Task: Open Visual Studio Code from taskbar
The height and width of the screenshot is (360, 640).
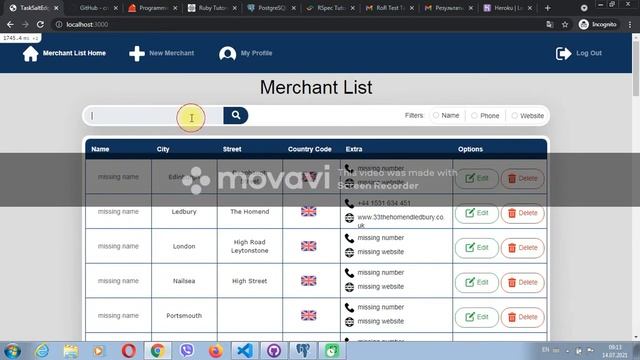Action: point(245,351)
